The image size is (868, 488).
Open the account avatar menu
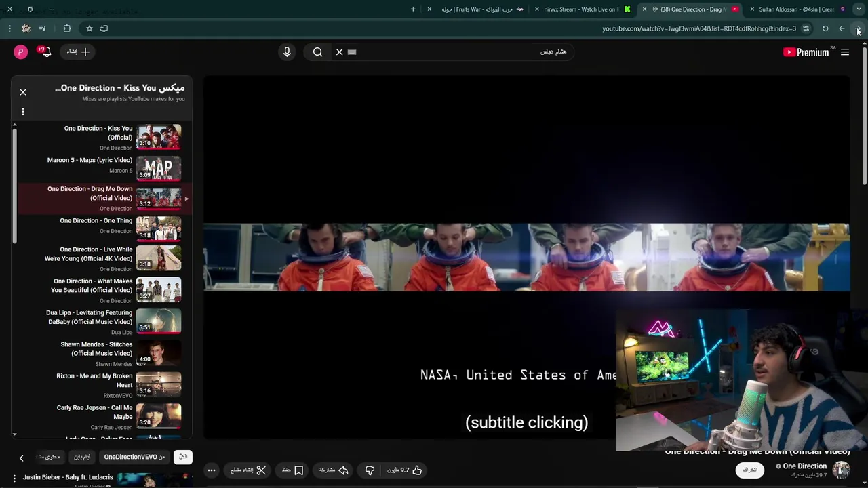(x=21, y=52)
